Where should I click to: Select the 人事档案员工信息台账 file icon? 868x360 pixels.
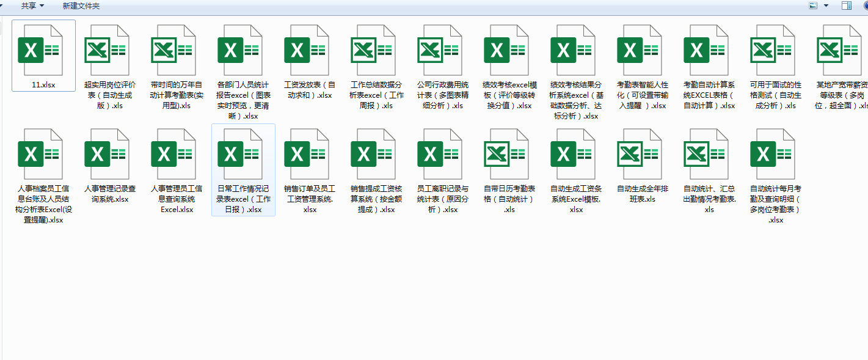click(x=40, y=154)
